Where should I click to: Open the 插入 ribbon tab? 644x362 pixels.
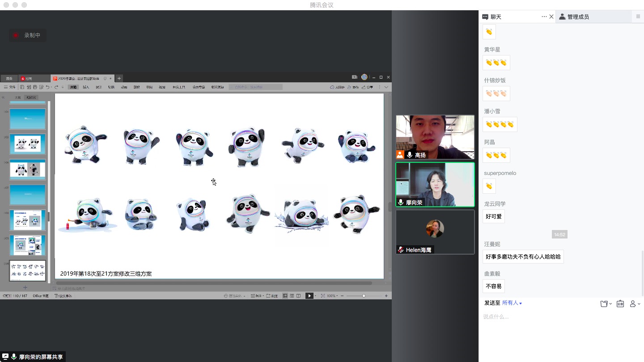pos(86,87)
